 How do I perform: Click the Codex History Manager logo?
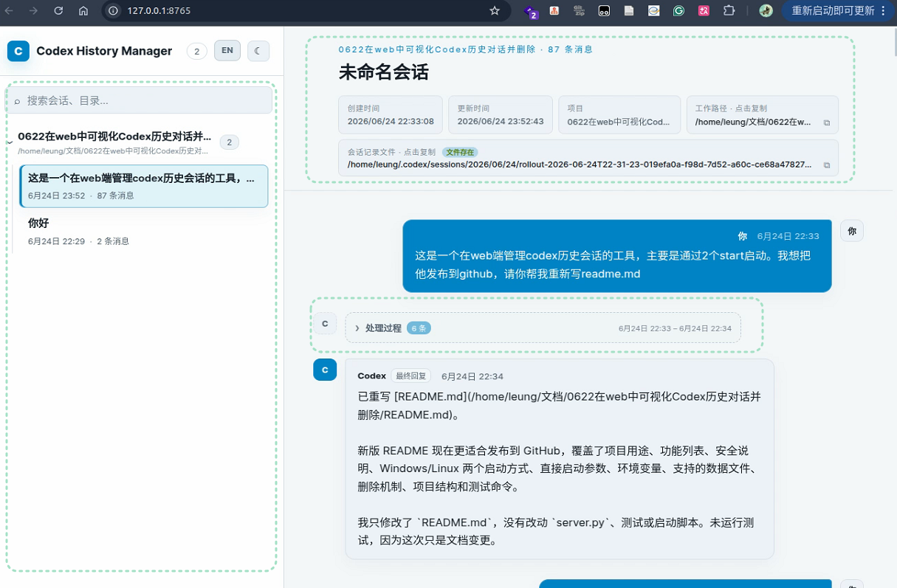[x=18, y=51]
